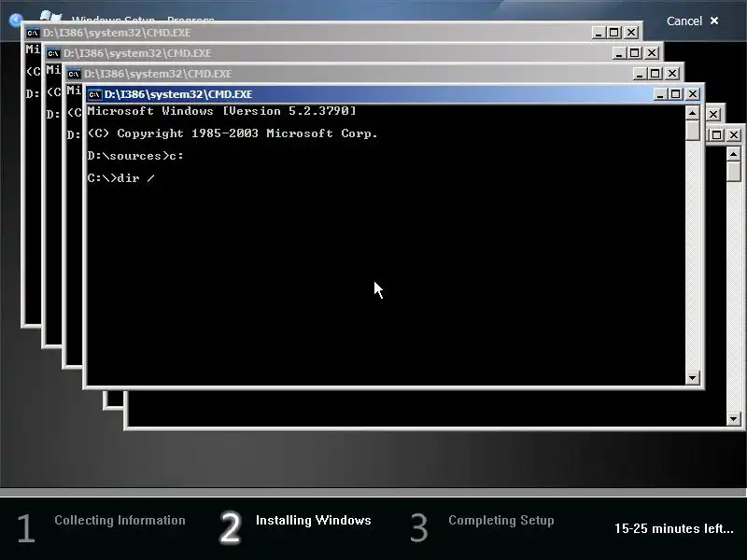The width and height of the screenshot is (747, 560).
Task: Minimize the active blue-titled CMD window
Action: 660,94
